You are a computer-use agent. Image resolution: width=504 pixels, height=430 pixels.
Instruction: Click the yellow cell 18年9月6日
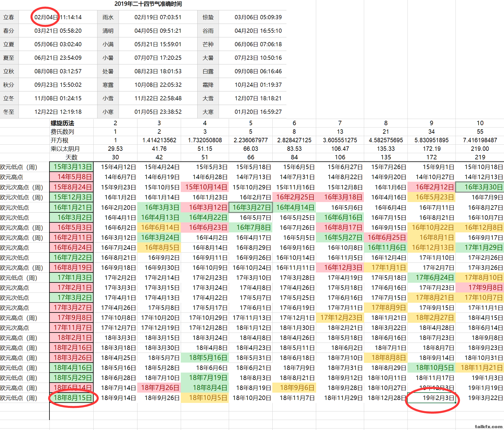(x=294, y=388)
